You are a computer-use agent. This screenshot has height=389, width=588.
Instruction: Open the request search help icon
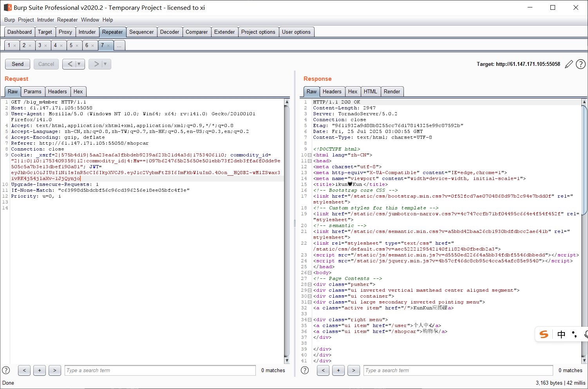pos(6,370)
